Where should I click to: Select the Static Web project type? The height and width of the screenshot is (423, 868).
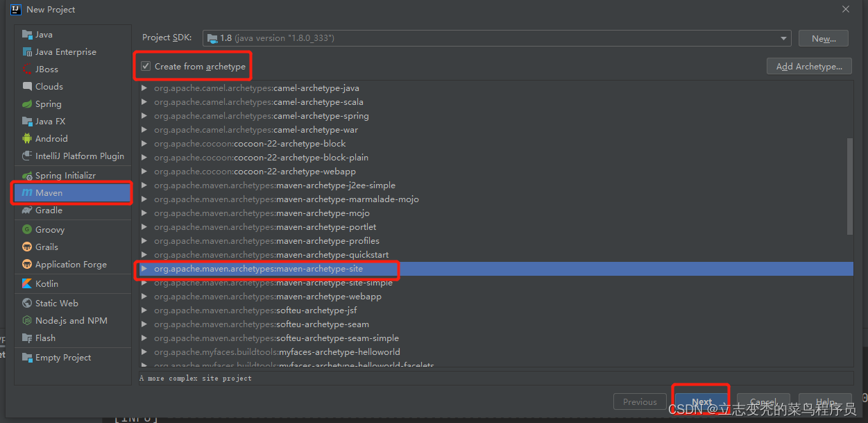tap(73, 304)
